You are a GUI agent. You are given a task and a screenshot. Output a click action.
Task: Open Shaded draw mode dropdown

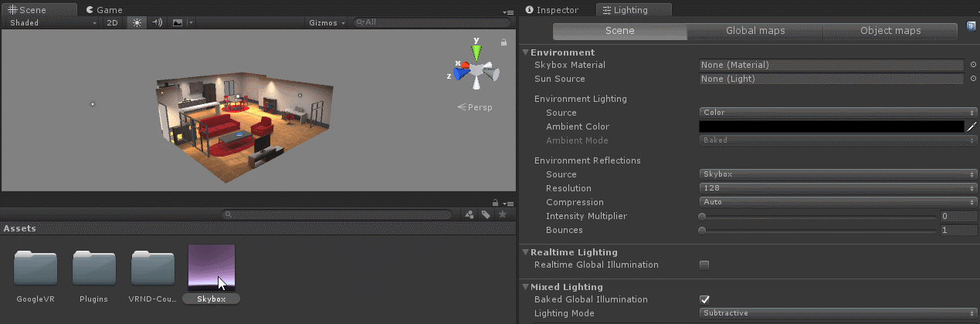click(x=53, y=22)
